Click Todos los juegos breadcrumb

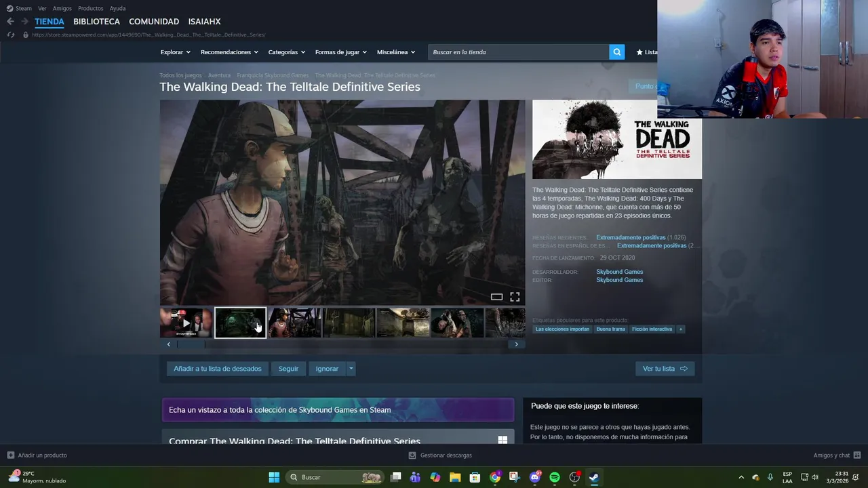pyautogui.click(x=180, y=75)
